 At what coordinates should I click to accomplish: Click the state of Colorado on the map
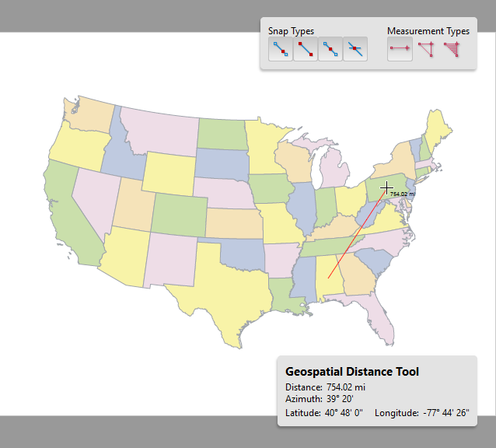[x=180, y=215]
